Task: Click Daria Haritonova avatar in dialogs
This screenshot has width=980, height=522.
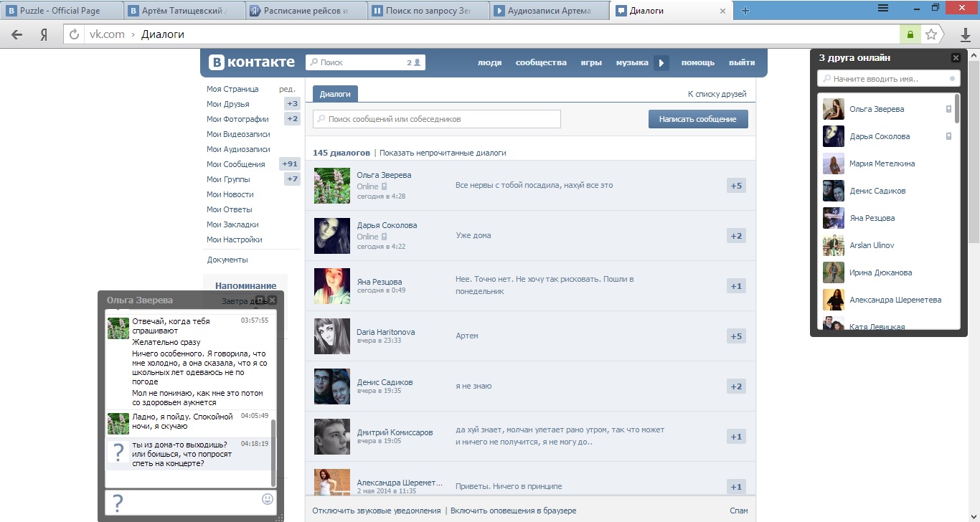Action: 332,336
